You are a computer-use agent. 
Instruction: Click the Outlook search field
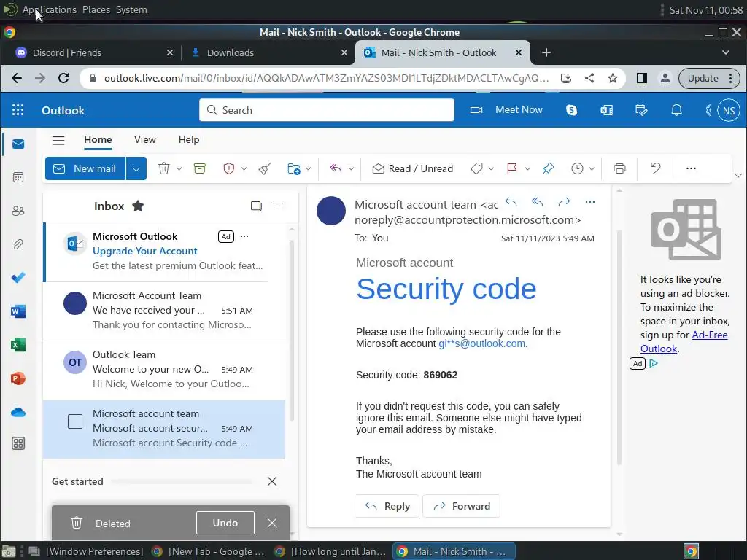coord(327,110)
